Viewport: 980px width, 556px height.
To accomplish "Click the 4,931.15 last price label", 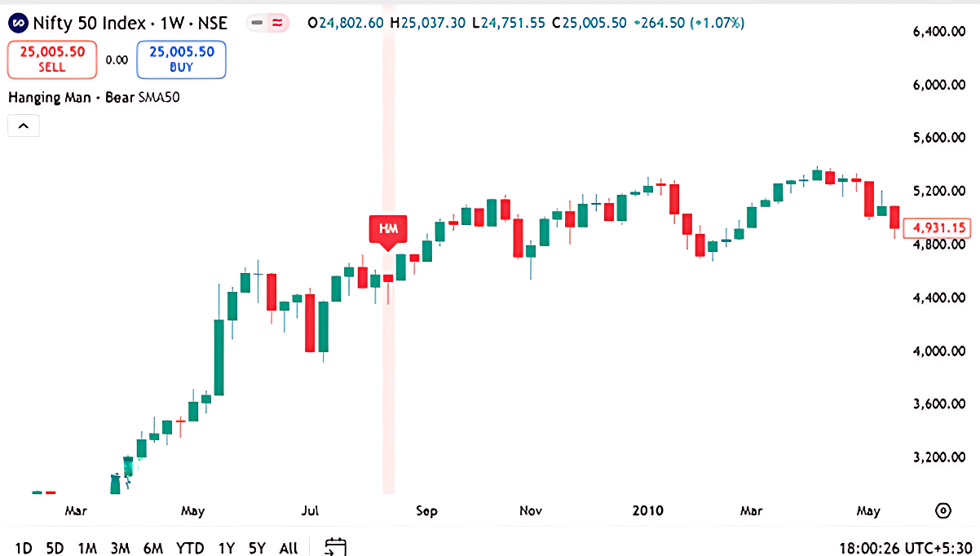I will pos(941,227).
